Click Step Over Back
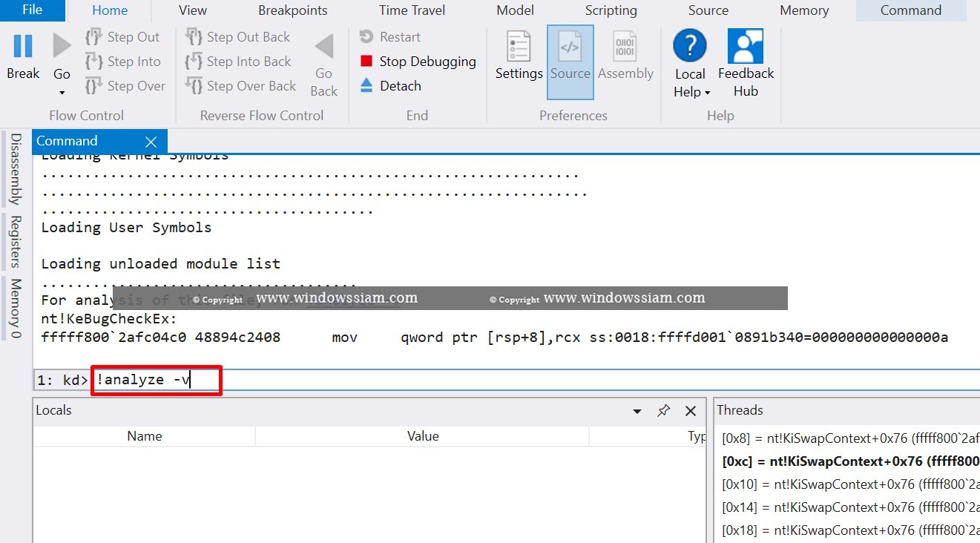 coord(240,86)
